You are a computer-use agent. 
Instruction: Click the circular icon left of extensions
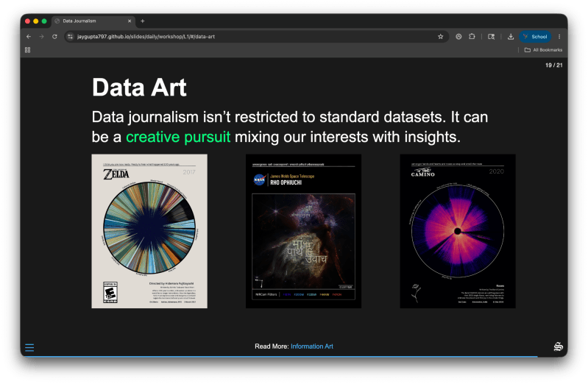pos(458,36)
